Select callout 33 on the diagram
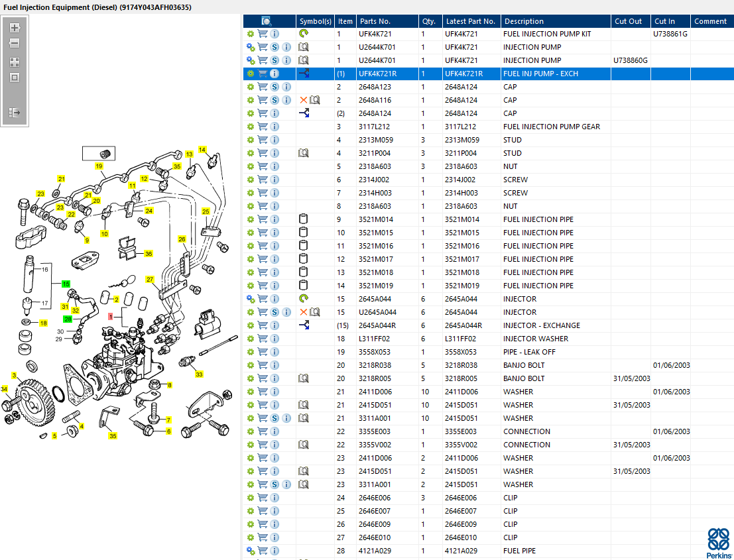The height and width of the screenshot is (560, 734). click(200, 374)
